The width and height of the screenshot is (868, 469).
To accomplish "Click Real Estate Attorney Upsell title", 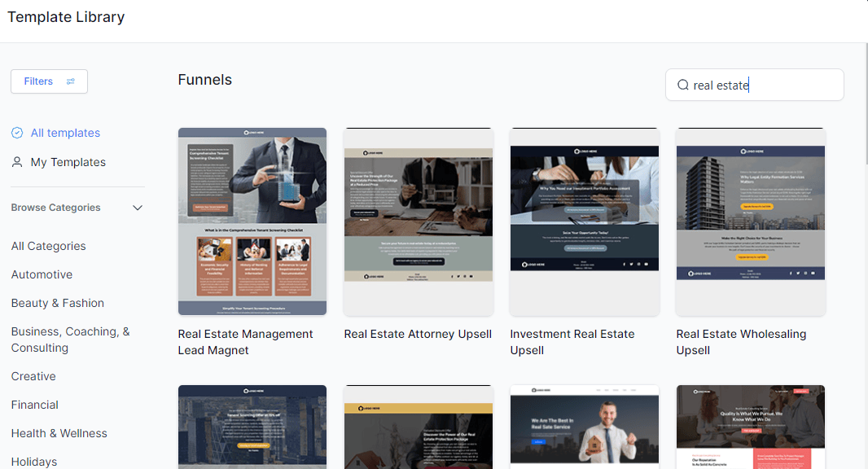I will click(418, 334).
